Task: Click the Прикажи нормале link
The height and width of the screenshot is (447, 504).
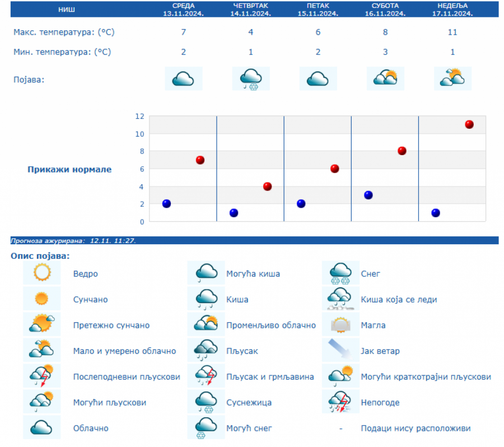Action: 69,169
